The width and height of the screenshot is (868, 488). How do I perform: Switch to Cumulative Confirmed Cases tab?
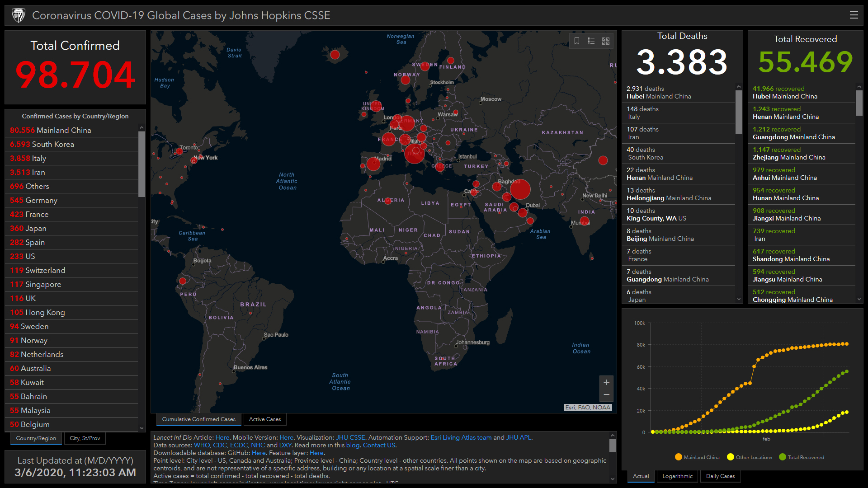click(199, 419)
